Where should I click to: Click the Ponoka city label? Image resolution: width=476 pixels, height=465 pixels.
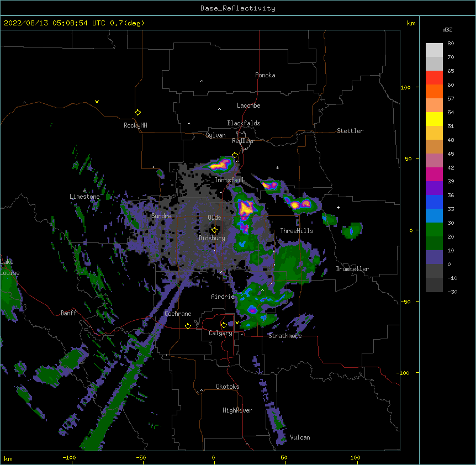(x=265, y=75)
